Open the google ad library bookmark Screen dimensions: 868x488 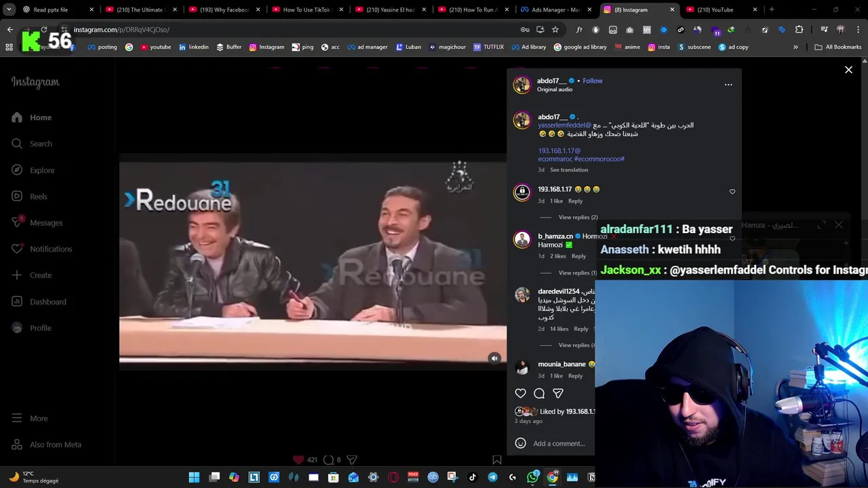click(580, 47)
